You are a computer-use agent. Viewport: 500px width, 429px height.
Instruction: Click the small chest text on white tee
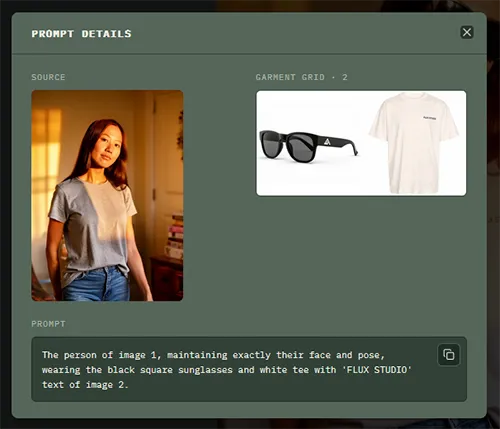(x=430, y=118)
